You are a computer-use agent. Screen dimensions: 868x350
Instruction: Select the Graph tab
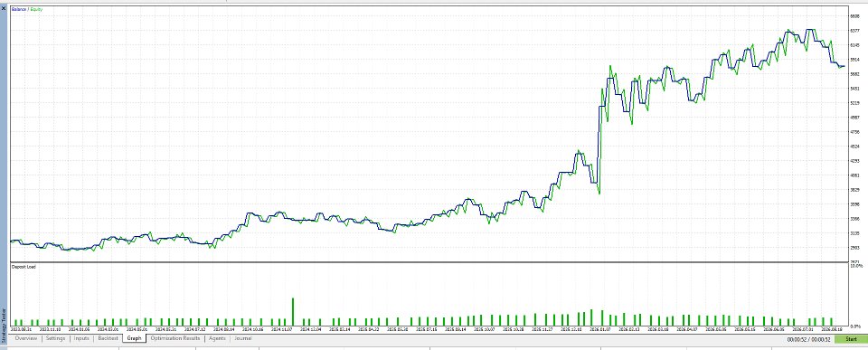134,338
